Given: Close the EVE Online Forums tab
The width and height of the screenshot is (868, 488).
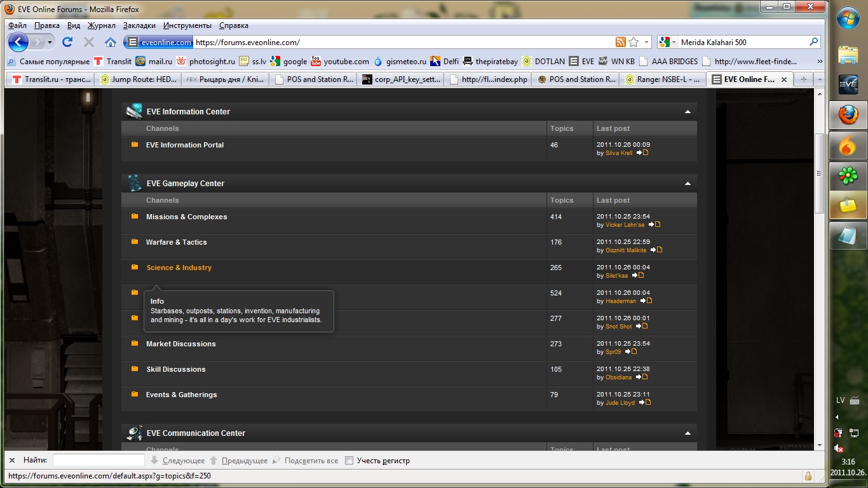Looking at the screenshot, I should pyautogui.click(x=784, y=79).
